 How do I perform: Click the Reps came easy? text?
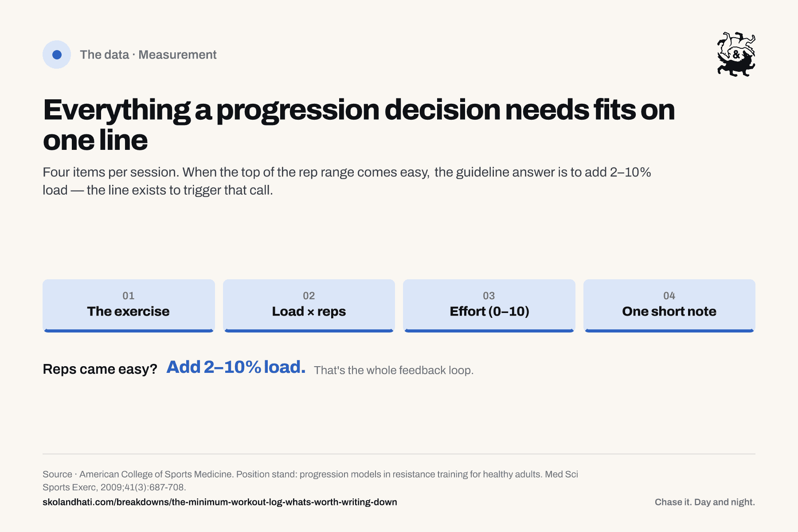tap(100, 369)
